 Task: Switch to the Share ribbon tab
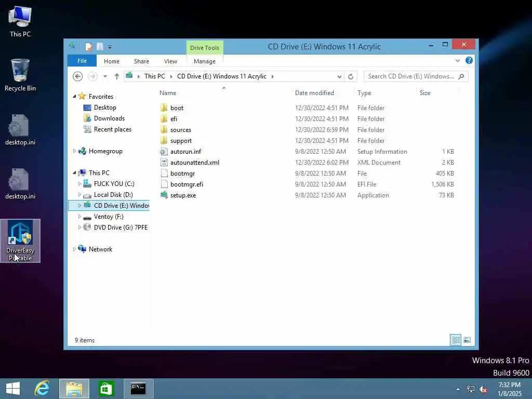coord(141,61)
